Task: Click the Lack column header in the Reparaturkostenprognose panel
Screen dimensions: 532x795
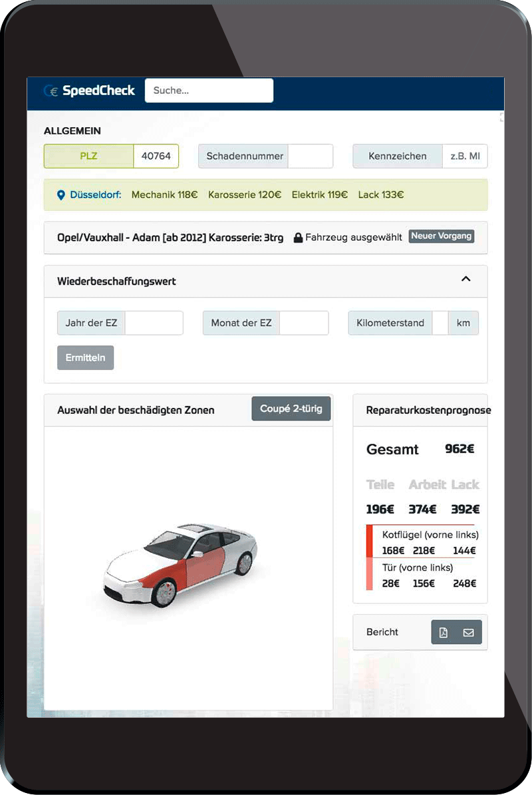Action: (465, 485)
